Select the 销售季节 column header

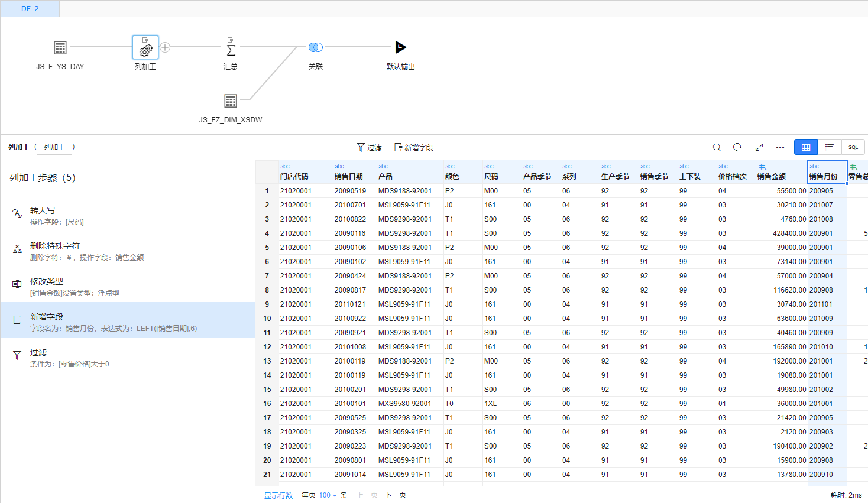click(658, 172)
